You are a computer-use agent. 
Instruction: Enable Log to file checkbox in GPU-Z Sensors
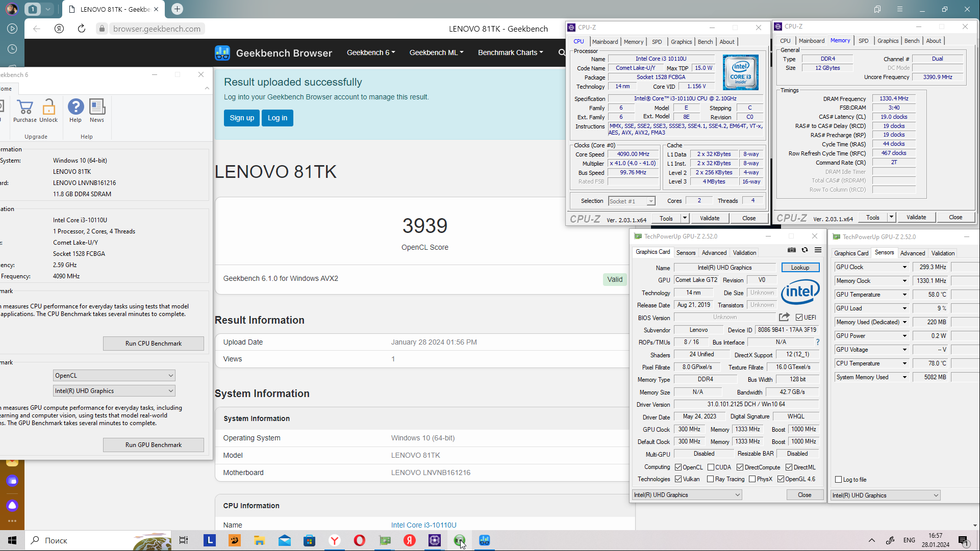click(x=838, y=479)
